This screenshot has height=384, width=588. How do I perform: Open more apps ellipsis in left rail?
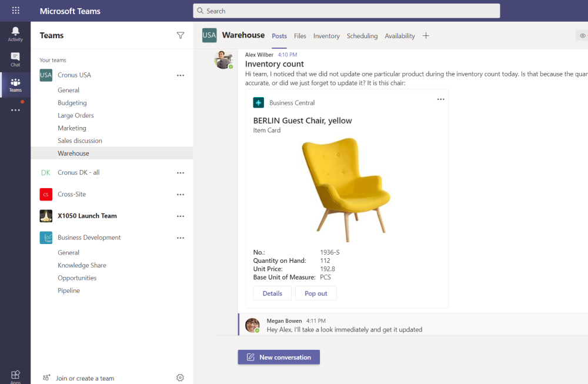(15, 110)
